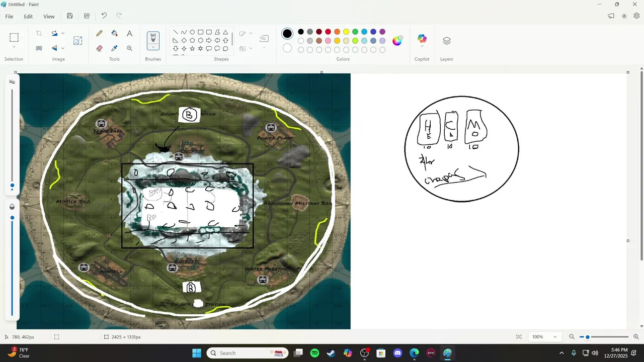Choose the Five-point star shape

[192, 48]
